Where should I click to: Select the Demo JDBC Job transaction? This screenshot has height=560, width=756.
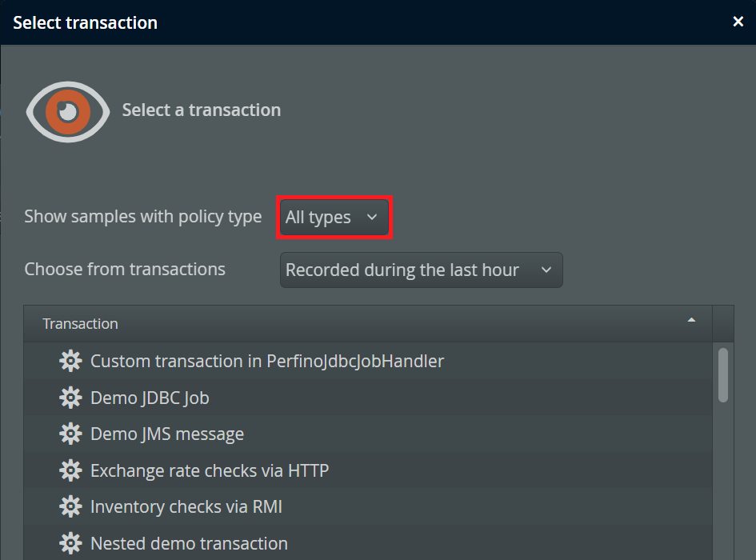tap(150, 398)
